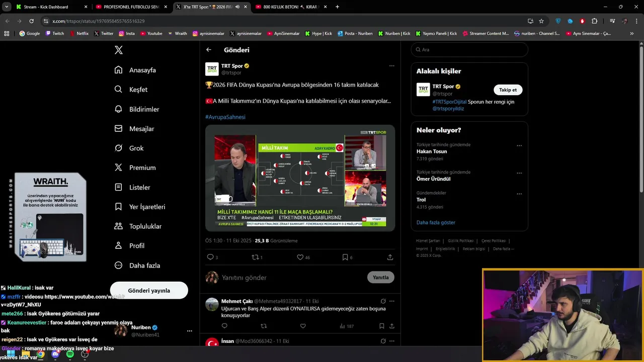644x362 pixels.
Task: Like Mehmet Çakı's comment
Action: point(303,326)
